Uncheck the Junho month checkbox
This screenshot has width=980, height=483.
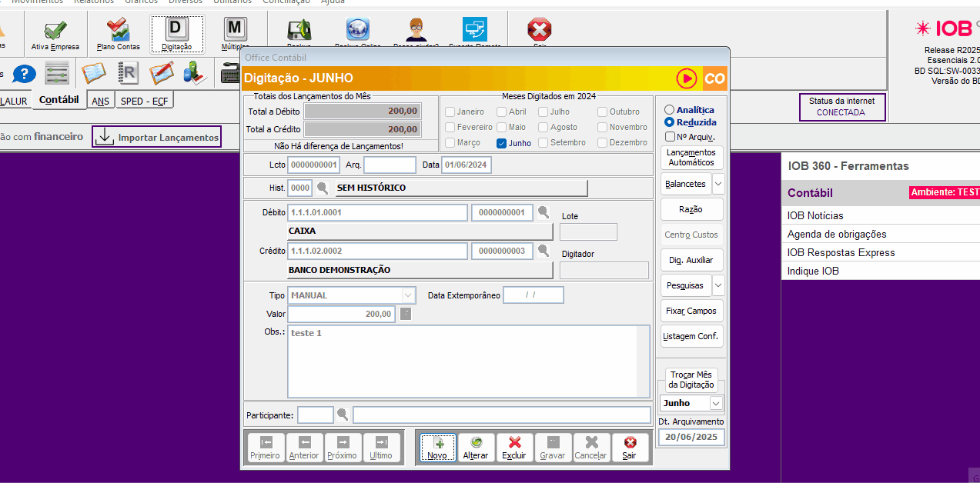tap(502, 143)
